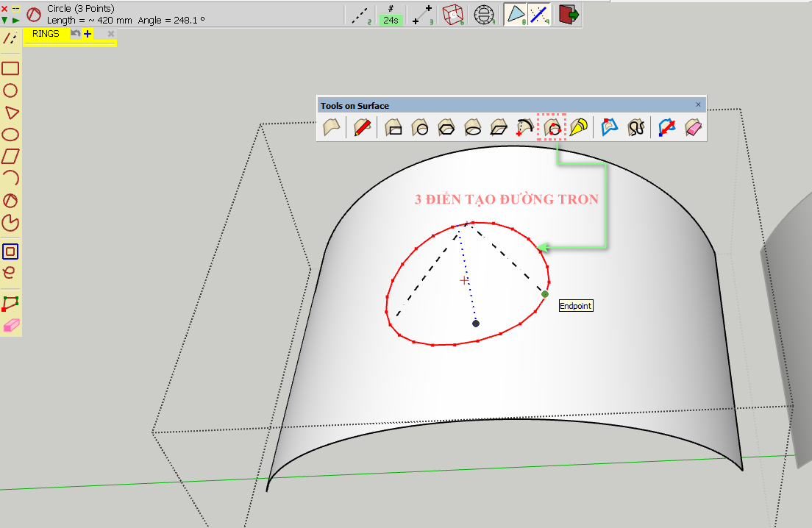Select the Polygon triangle tool in left palette
812x528 pixels.
click(x=11, y=113)
